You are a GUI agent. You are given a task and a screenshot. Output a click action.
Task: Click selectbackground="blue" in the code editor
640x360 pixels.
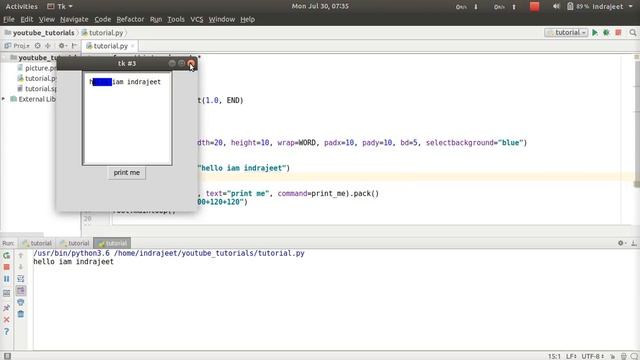click(474, 142)
